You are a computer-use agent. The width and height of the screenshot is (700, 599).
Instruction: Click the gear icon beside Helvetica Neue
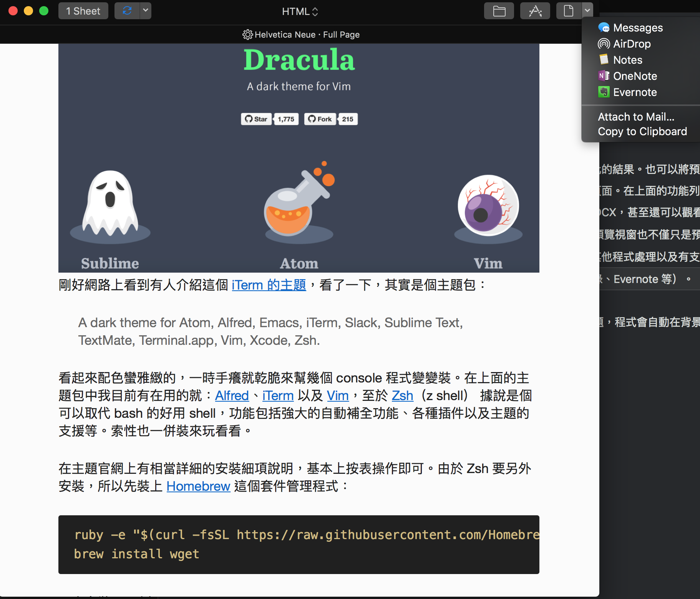(x=247, y=35)
